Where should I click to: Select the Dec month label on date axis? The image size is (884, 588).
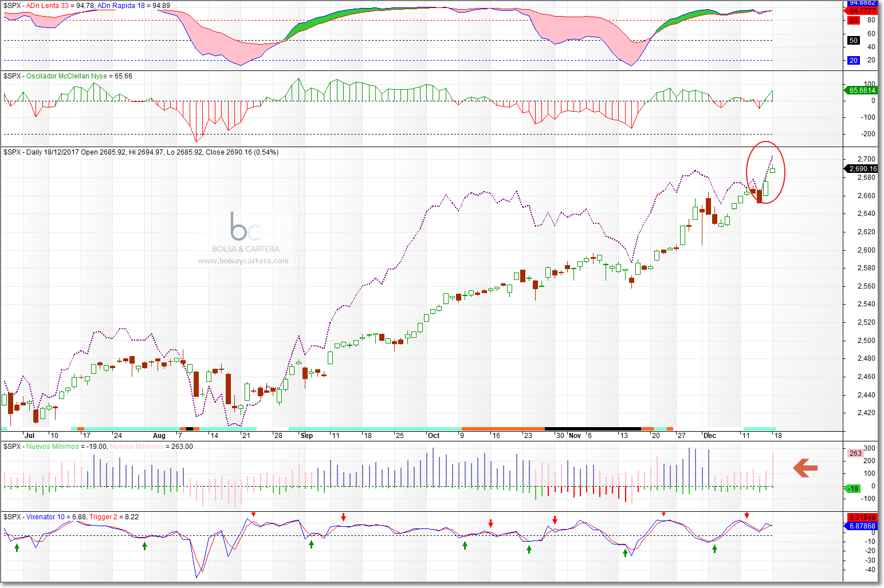[710, 436]
